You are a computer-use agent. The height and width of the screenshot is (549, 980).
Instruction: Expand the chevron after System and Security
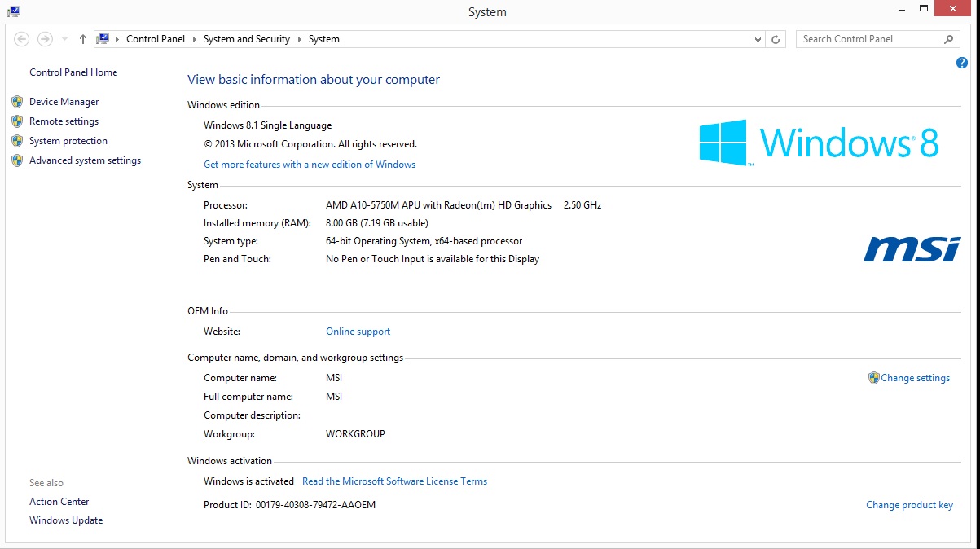(x=299, y=39)
